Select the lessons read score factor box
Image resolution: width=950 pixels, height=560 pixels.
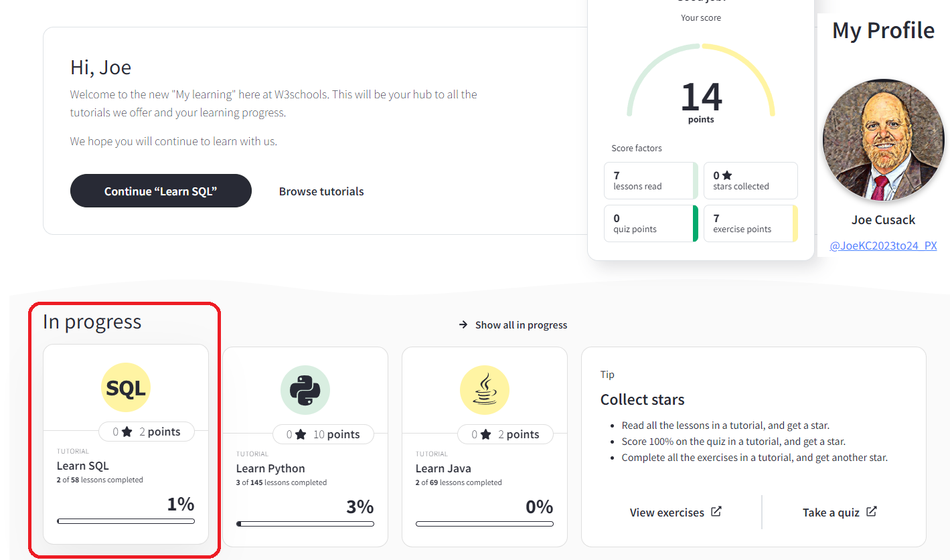point(650,181)
